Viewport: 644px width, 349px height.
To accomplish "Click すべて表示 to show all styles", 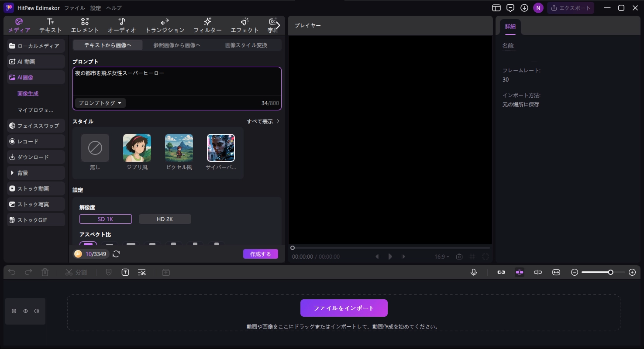I will point(263,121).
